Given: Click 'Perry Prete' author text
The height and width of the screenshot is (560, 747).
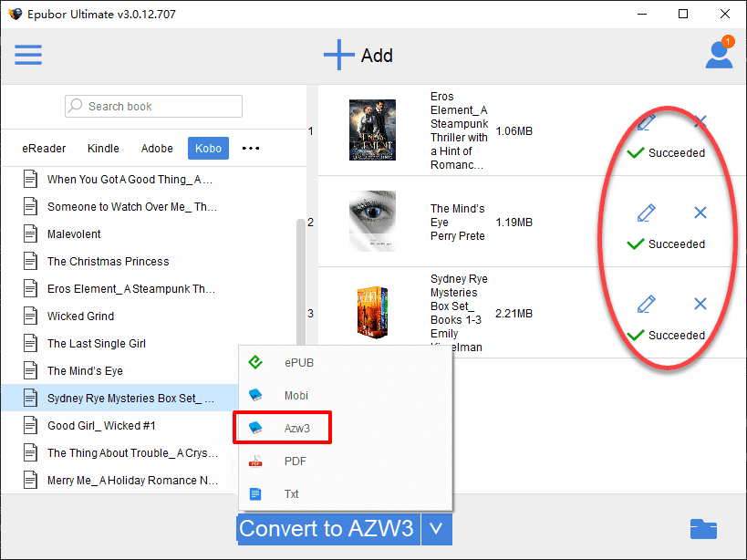Looking at the screenshot, I should (x=457, y=235).
